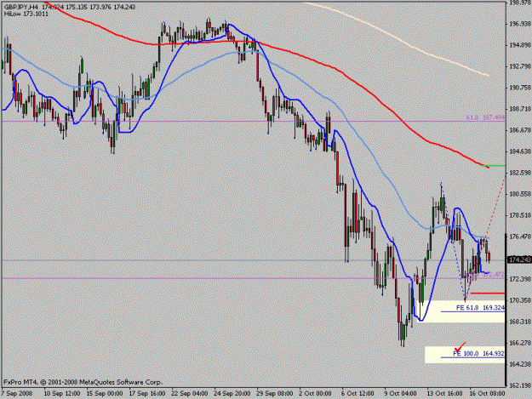Image resolution: width=532 pixels, height=399 pixels.
Task: Click price axis value 180.558
Action: (520, 194)
